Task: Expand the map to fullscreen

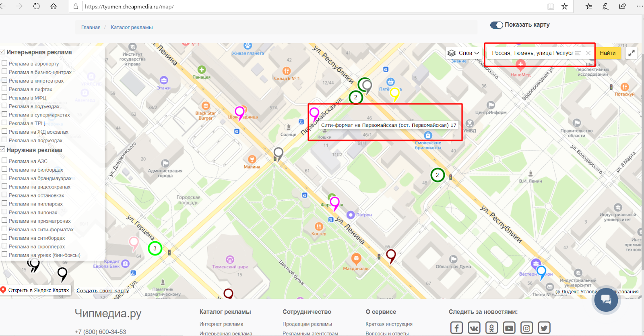Action: click(x=632, y=53)
